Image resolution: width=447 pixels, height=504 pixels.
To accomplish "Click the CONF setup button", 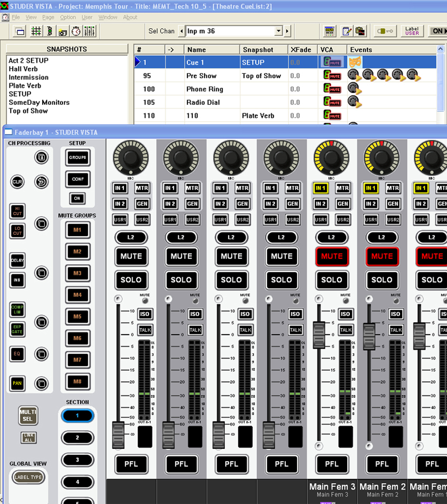I will (77, 180).
